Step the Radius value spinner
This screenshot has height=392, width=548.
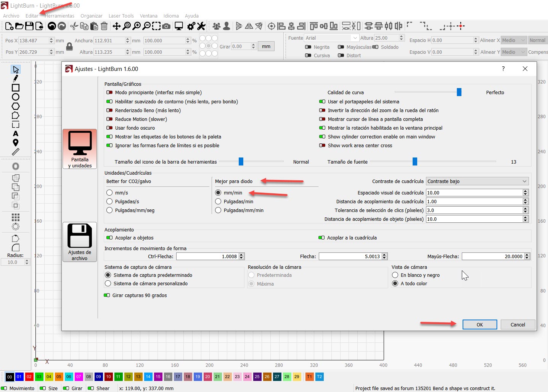point(27,262)
